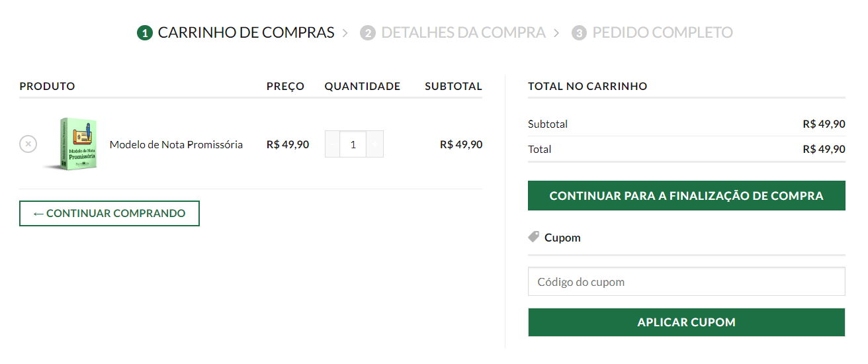This screenshot has height=364, width=868.
Task: Go to Pedido Completo step
Action: (663, 32)
